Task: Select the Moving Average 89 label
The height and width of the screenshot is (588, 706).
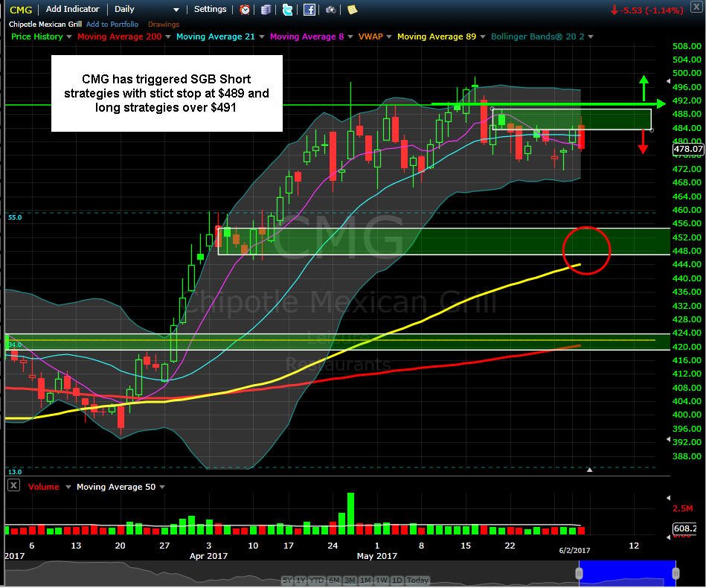Action: [x=437, y=36]
